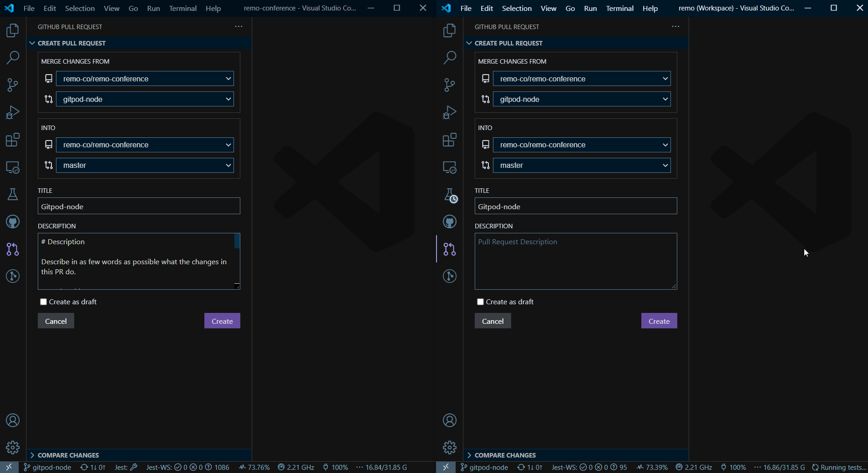Click Cancel button in left window

pos(56,321)
